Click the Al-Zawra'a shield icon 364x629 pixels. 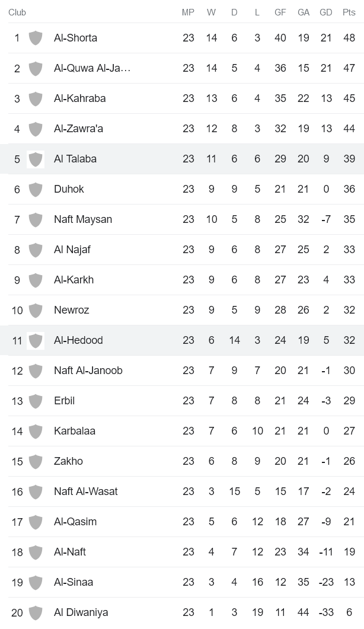[35, 128]
